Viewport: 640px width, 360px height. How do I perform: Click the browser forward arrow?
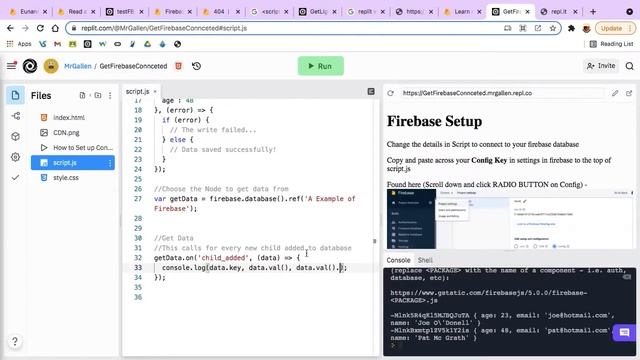pos(25,28)
